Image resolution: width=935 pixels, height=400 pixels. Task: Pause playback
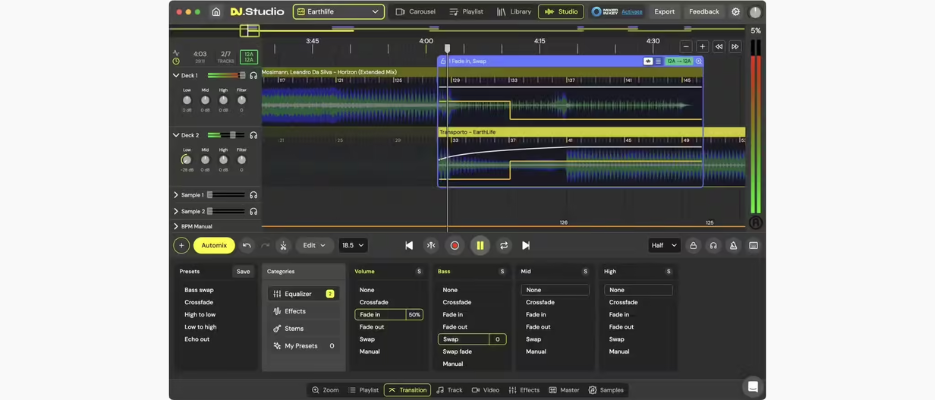(x=480, y=245)
